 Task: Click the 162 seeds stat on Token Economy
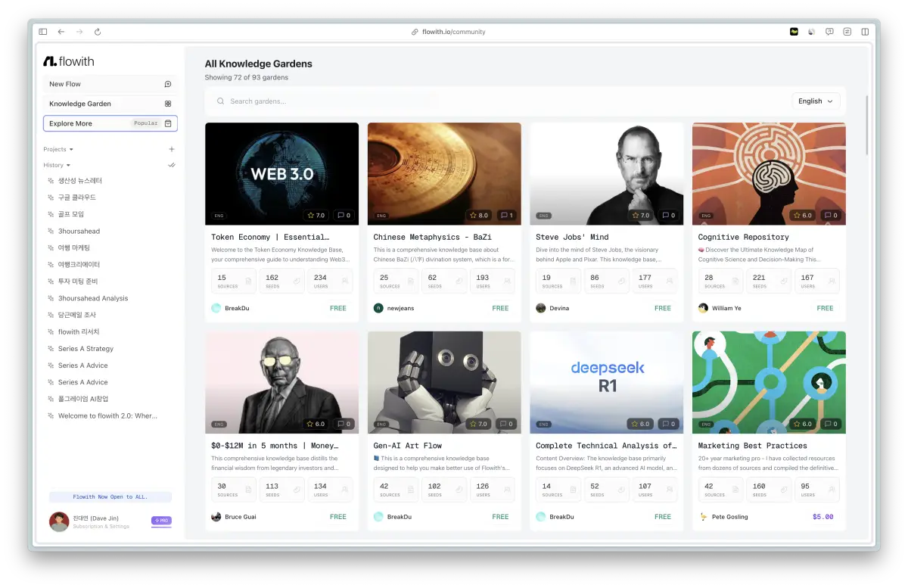[x=281, y=281]
